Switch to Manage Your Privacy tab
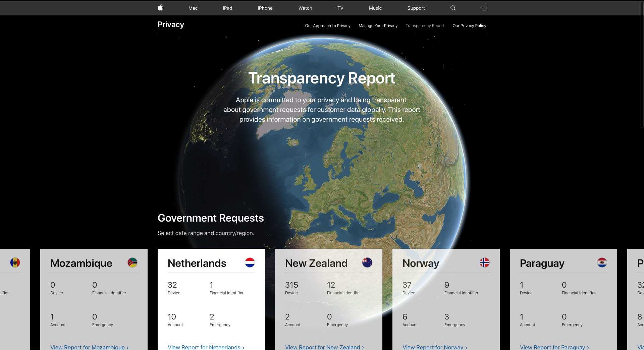The image size is (644, 350). coord(378,26)
